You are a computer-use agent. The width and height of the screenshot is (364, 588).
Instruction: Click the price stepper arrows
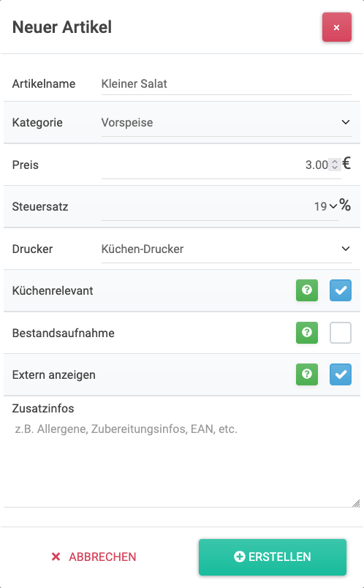tap(334, 165)
